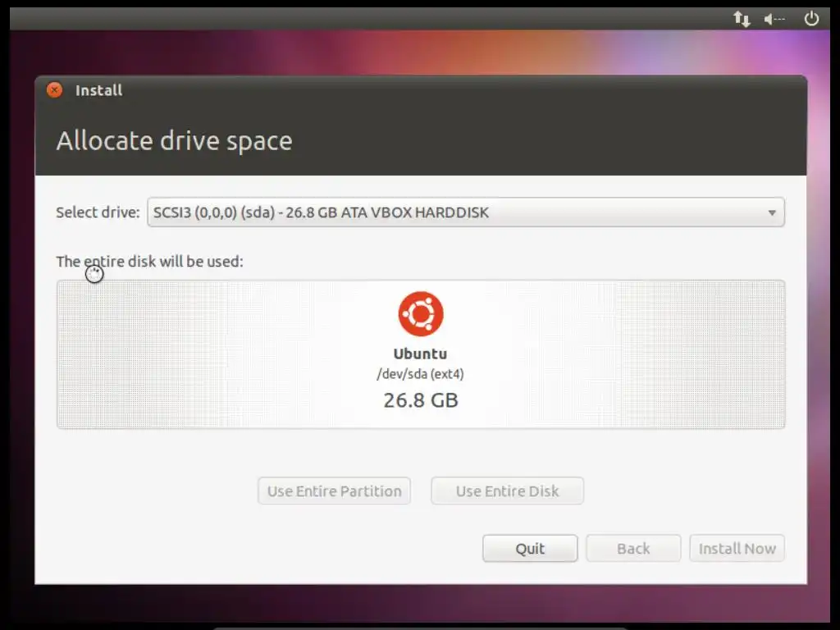Click the Ubuntu logo in partition view

tap(421, 314)
